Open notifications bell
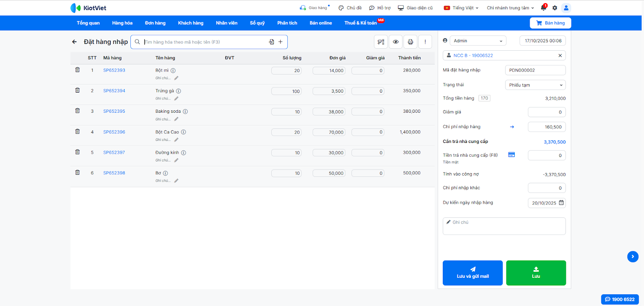This screenshot has height=306, width=644. [544, 8]
